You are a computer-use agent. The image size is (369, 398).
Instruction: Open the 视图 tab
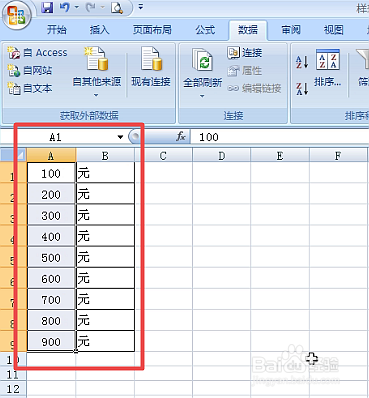(x=333, y=30)
